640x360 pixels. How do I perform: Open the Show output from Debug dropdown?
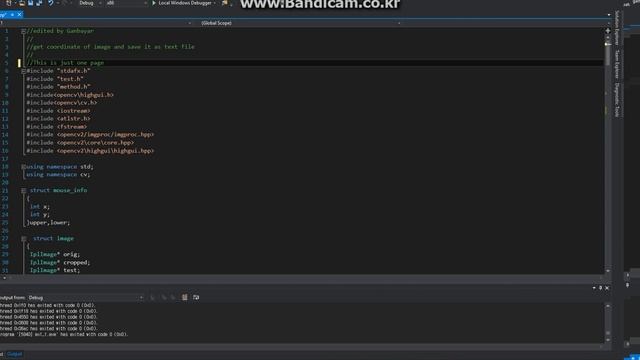tap(86, 298)
